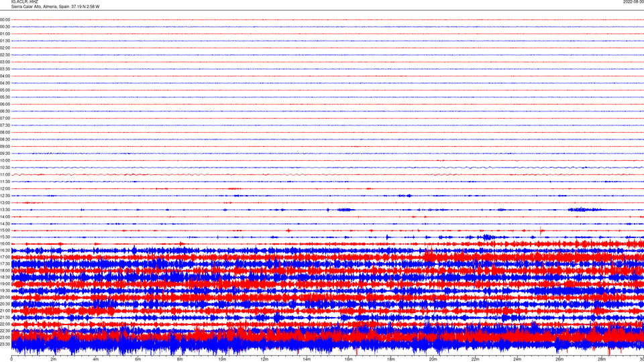The height and width of the screenshot is (362, 644).
Task: Select the 18:00 time label
Action: (5, 270)
